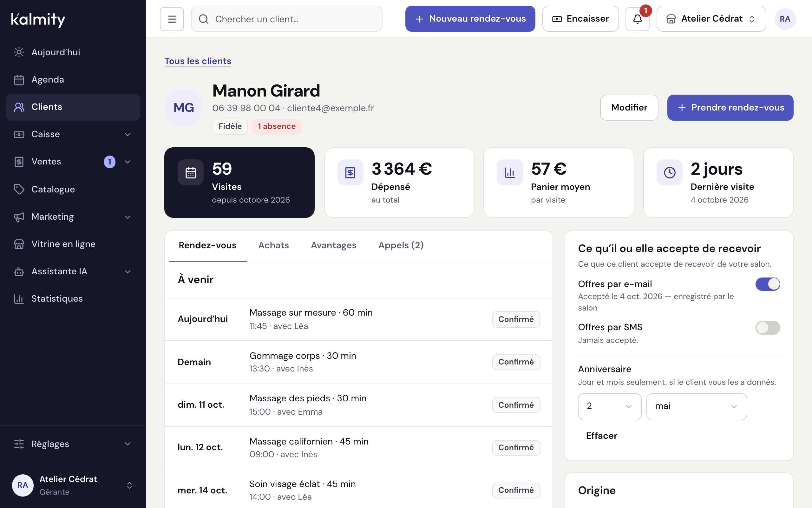Click the Ventes receipt icon in sidebar

[x=19, y=162]
